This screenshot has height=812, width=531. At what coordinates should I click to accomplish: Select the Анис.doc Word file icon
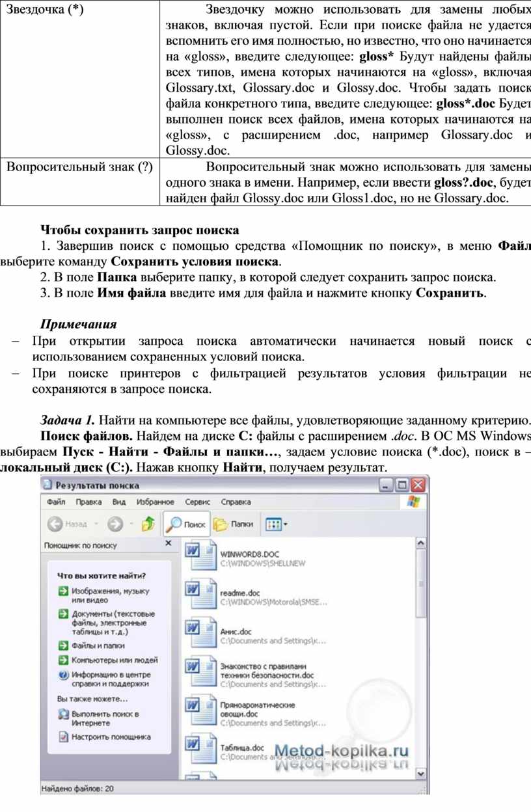tap(200, 634)
